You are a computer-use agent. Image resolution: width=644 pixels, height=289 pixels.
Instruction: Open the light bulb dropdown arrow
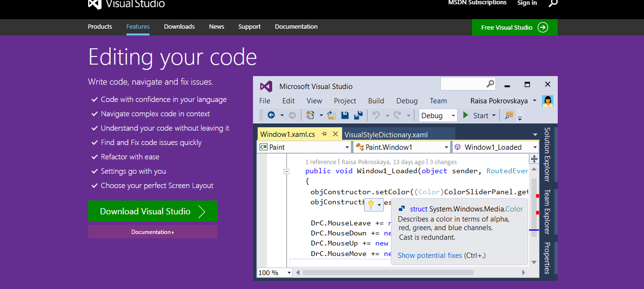click(x=379, y=205)
